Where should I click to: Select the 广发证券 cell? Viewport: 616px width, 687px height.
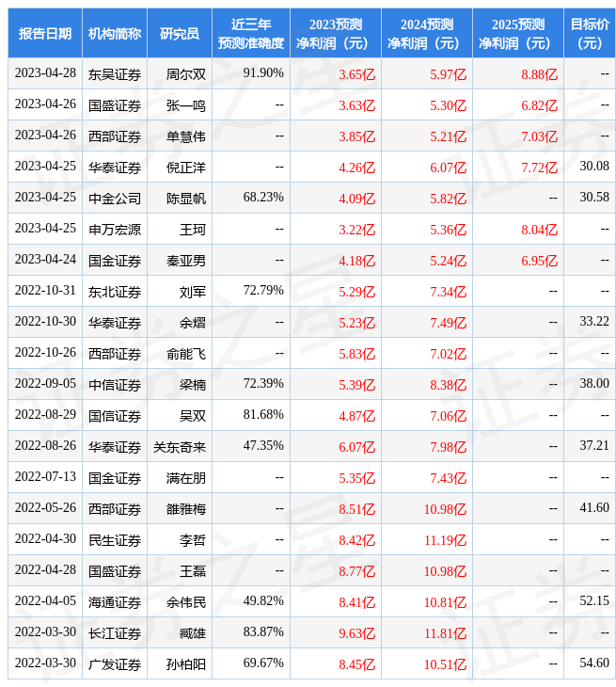115,665
